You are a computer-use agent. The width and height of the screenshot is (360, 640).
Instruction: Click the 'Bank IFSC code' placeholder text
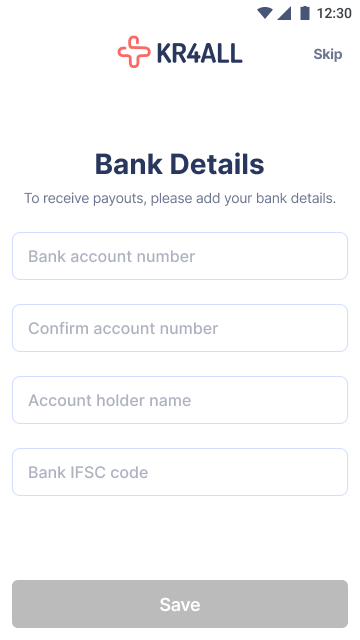[88, 473]
